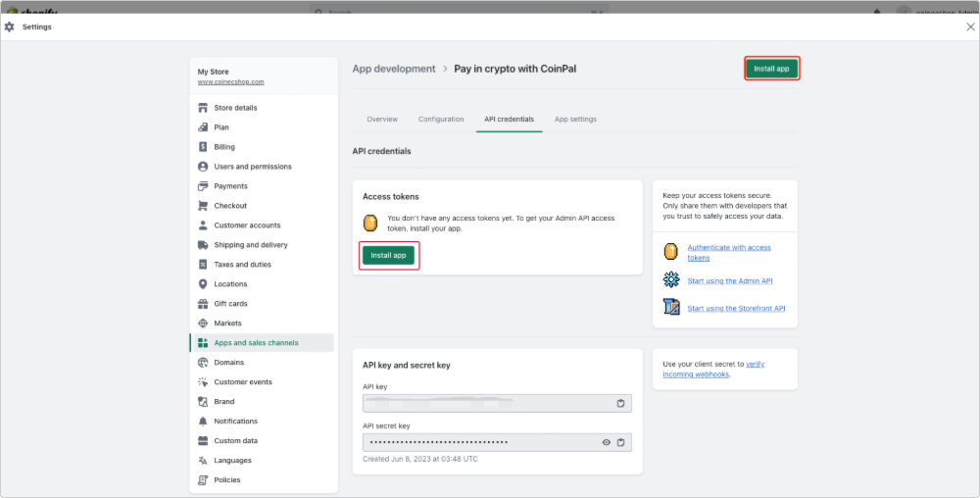Viewport: 980px width, 498px height.
Task: Copy the API secret key clipboard icon
Action: 620,442
